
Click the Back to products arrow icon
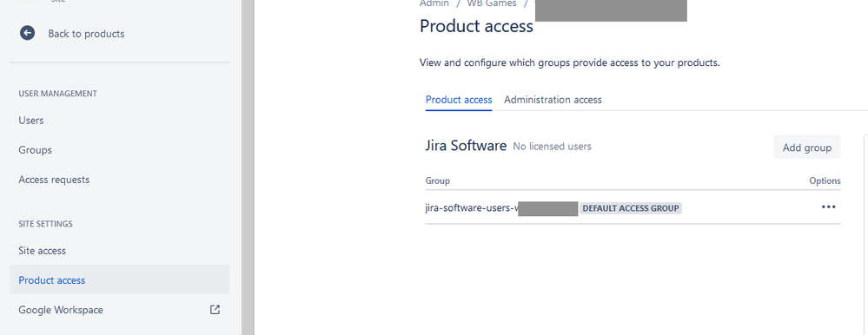[27, 33]
